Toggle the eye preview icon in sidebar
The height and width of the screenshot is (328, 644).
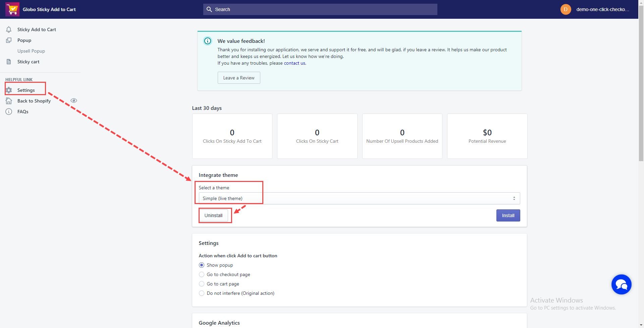[x=74, y=101]
